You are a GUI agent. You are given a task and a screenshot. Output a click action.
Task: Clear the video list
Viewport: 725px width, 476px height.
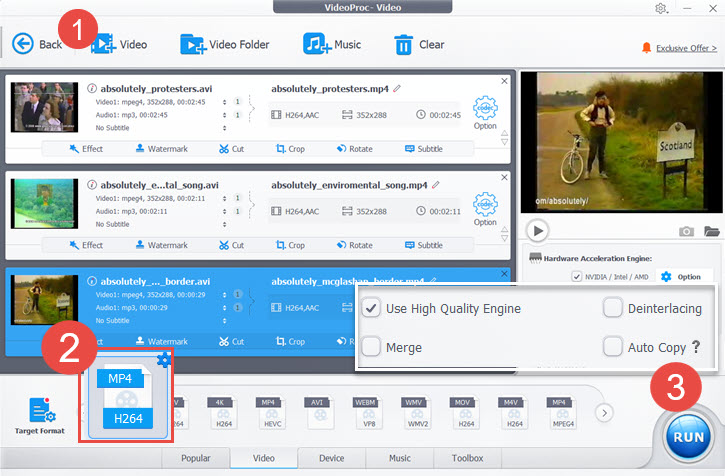coord(419,44)
